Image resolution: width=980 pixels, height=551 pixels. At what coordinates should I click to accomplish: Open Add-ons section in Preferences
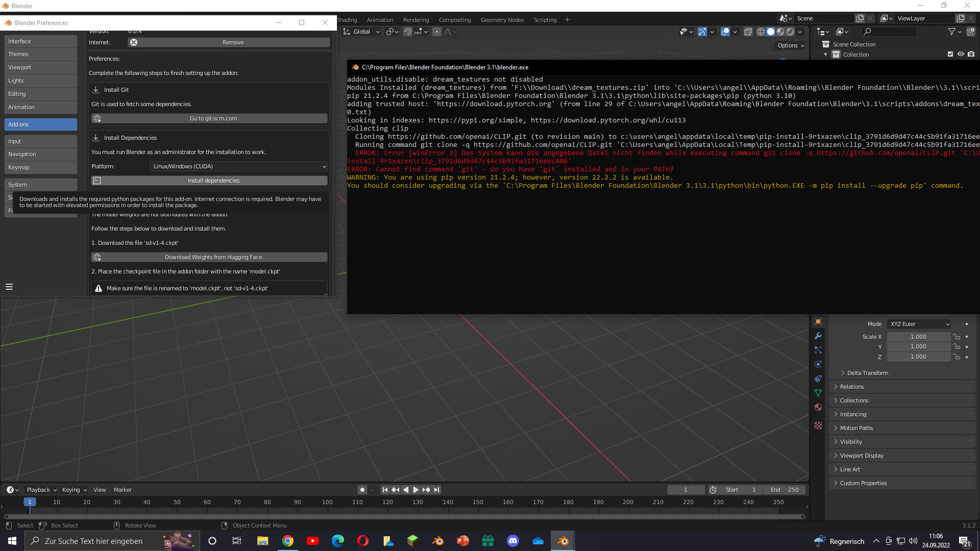41,124
